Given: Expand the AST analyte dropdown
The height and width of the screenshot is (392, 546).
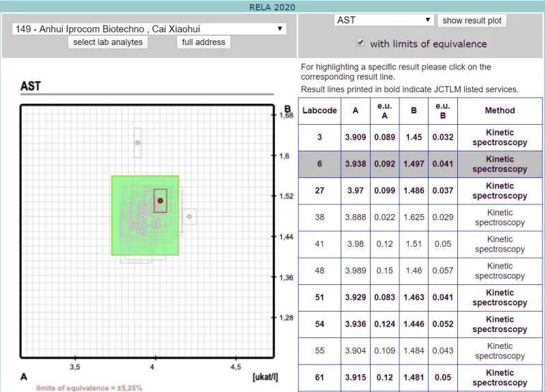Looking at the screenshot, I should coord(384,20).
